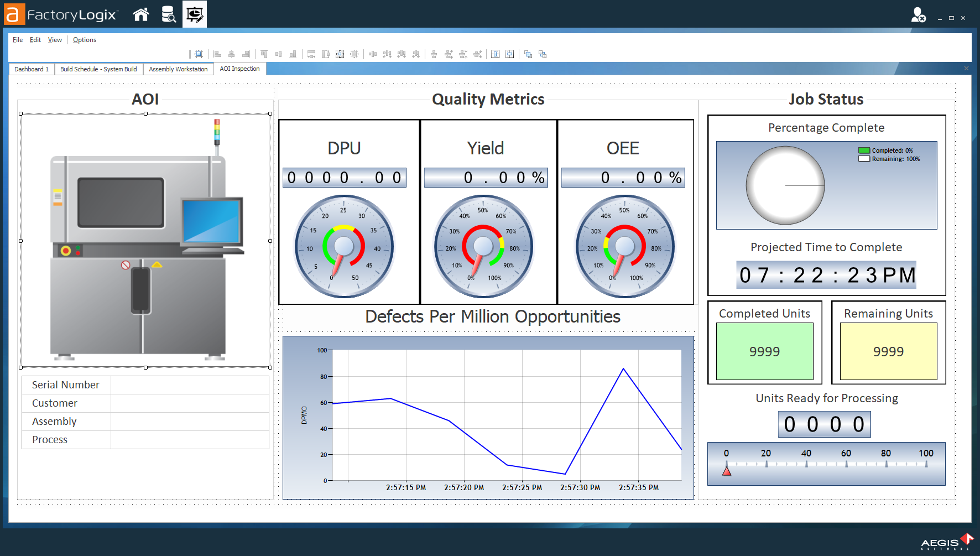The width and height of the screenshot is (980, 556).
Task: Click the bring to front icon
Action: (528, 54)
